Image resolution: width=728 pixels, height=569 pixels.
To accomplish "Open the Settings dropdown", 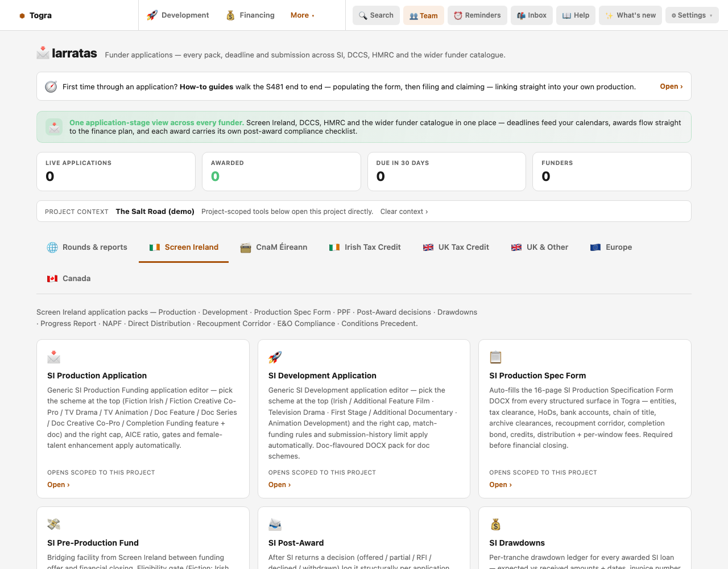I will point(692,15).
